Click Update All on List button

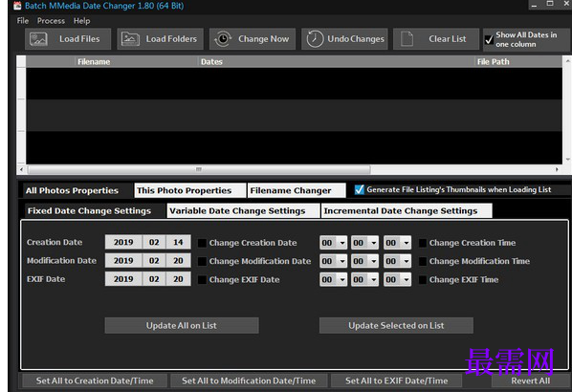click(182, 325)
